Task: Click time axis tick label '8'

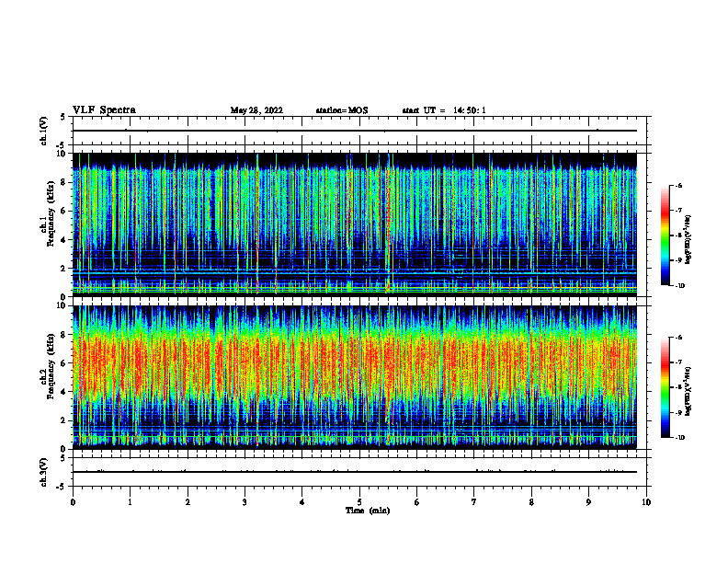Action: [x=531, y=502]
